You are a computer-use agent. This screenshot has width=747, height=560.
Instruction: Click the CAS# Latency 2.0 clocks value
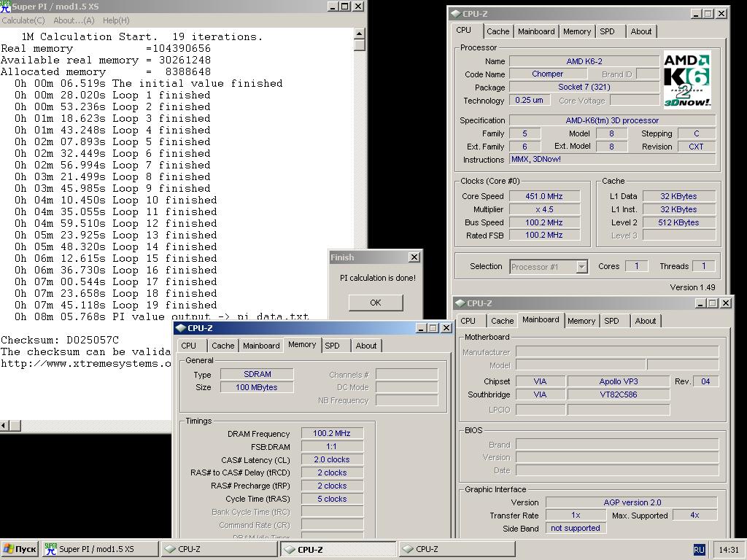[x=332, y=459]
